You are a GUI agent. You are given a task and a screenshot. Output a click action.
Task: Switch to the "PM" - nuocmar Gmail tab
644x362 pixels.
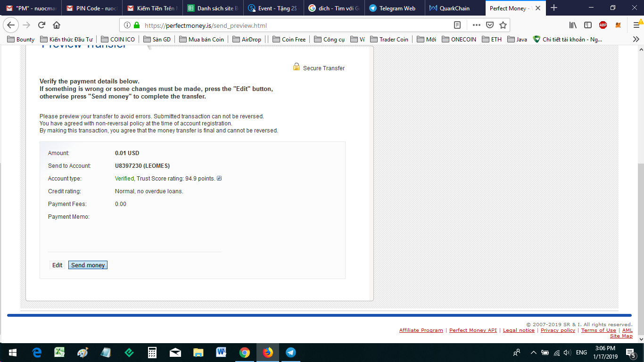(x=31, y=8)
